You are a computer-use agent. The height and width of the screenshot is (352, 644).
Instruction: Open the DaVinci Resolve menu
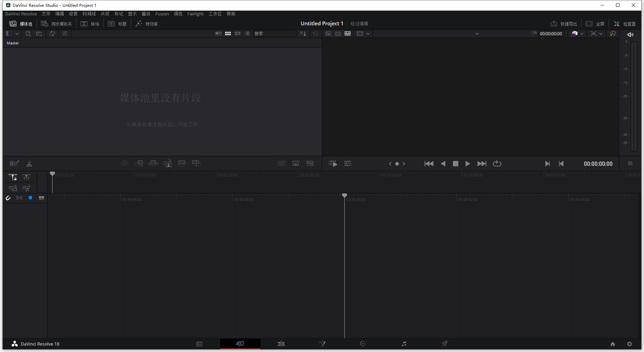pyautogui.click(x=21, y=14)
